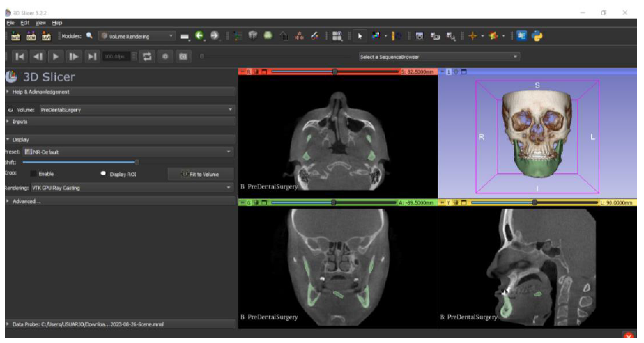The height and width of the screenshot is (343, 644).
Task: Click the SAVE scene icon
Action: tap(46, 36)
